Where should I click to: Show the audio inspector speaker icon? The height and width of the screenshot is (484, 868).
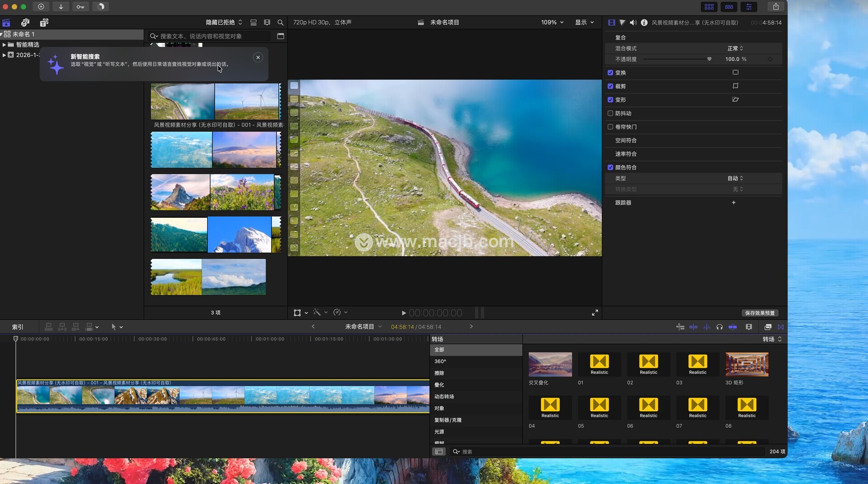click(633, 23)
